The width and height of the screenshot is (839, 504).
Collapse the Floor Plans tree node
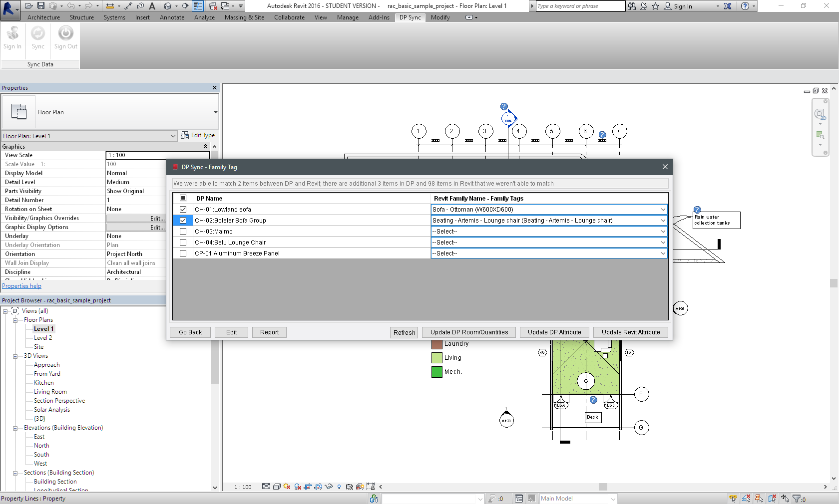tap(15, 320)
